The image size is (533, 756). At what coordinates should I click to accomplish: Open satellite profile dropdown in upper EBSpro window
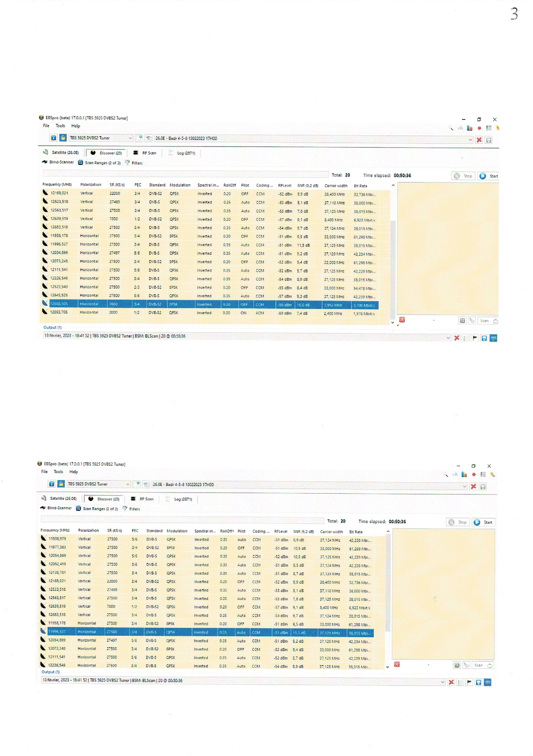coord(314,139)
